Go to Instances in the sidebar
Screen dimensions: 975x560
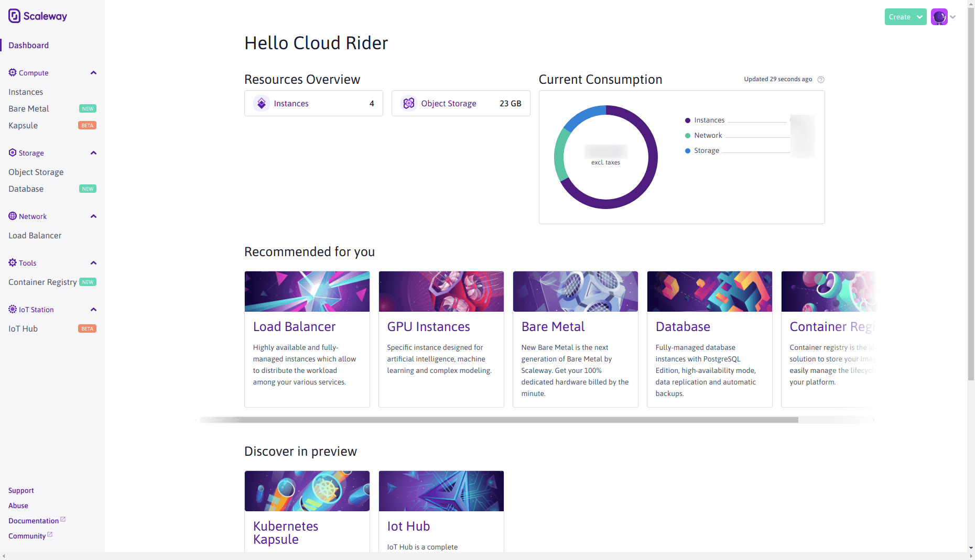26,92
